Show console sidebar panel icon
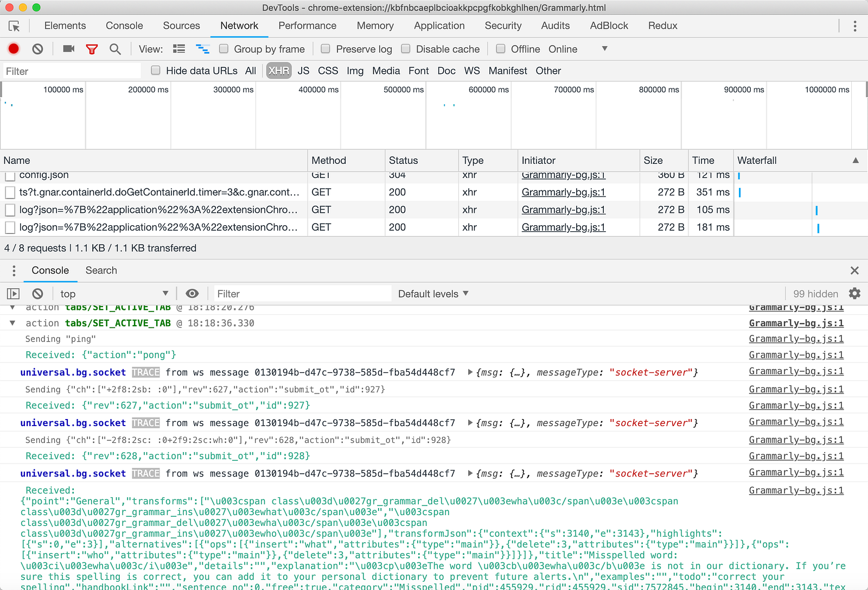868x590 pixels. coord(13,294)
